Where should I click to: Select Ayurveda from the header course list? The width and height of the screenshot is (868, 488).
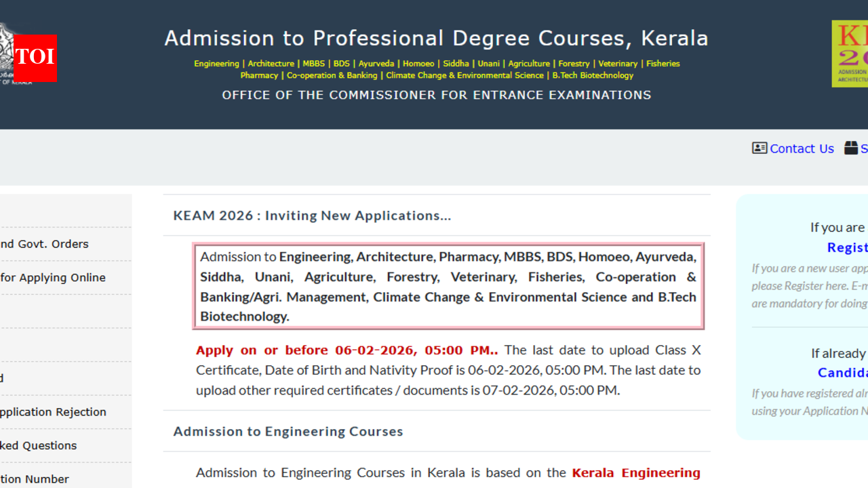click(x=376, y=63)
